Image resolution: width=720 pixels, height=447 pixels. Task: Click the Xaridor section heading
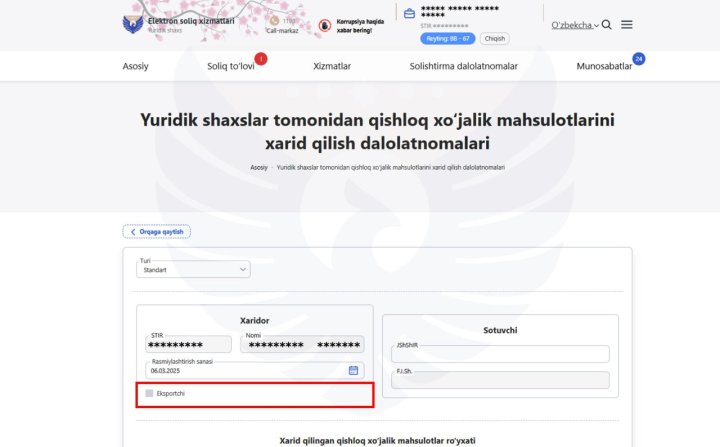(255, 321)
